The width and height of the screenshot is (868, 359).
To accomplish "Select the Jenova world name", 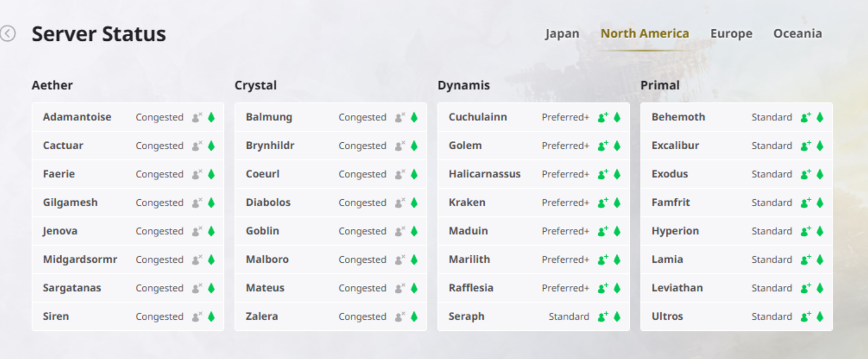I will click(60, 231).
